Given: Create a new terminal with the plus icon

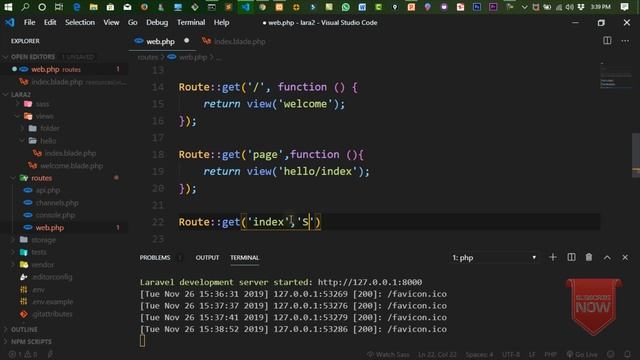Looking at the screenshot, I should point(553,257).
